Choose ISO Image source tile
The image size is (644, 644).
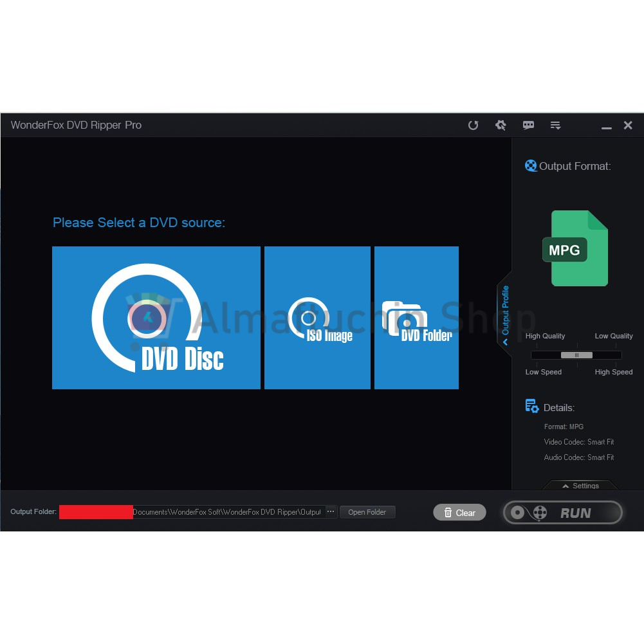click(x=317, y=317)
